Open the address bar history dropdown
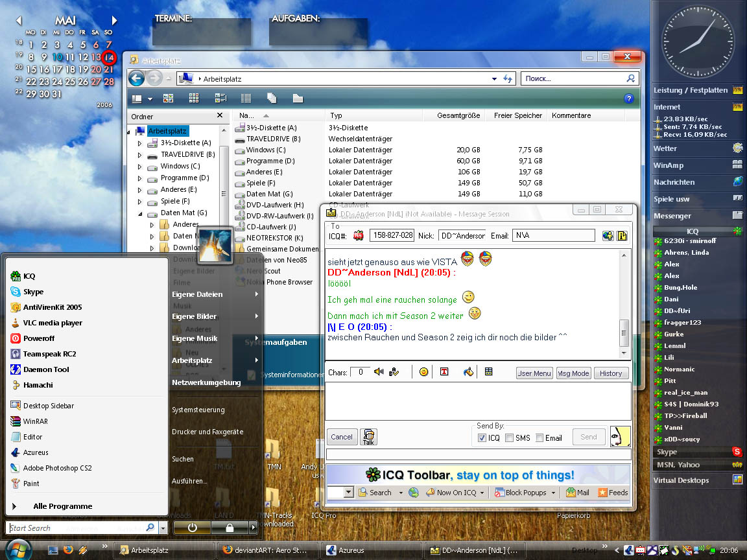Screen dimensions: 747x560 (x=494, y=78)
